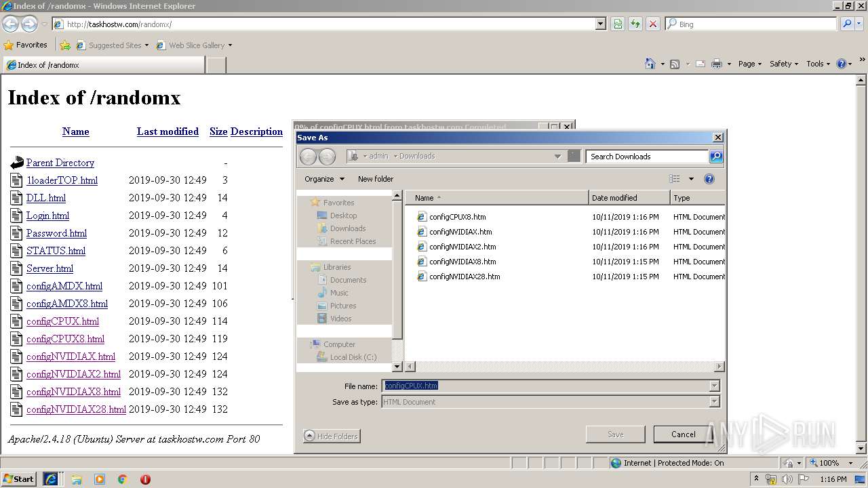Open the Favorites star button
868x488 pixels.
(26, 45)
